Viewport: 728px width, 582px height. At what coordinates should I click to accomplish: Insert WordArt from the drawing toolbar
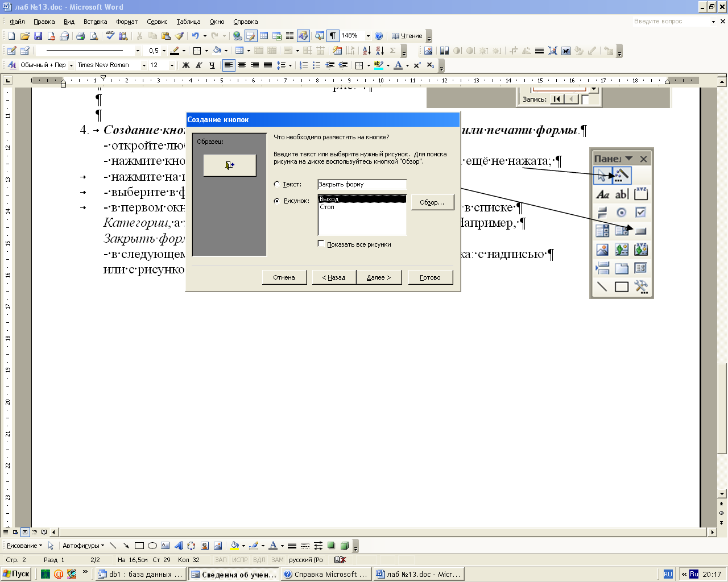tap(179, 546)
